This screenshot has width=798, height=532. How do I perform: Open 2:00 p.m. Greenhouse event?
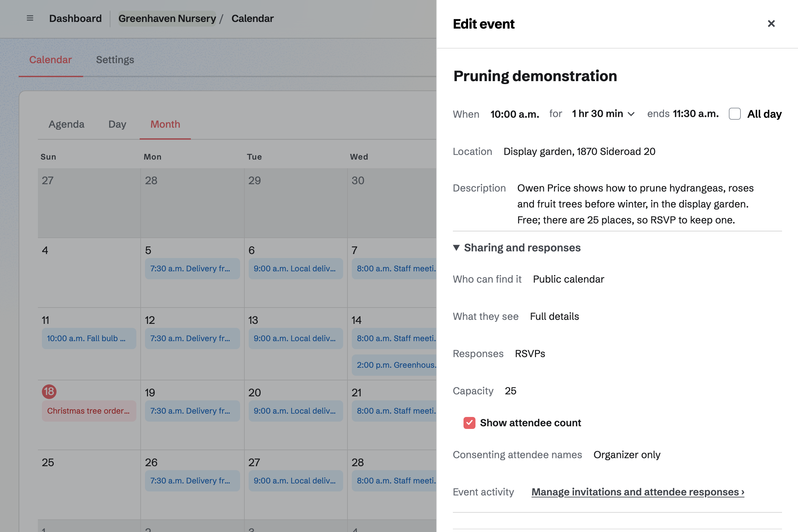tap(394, 365)
